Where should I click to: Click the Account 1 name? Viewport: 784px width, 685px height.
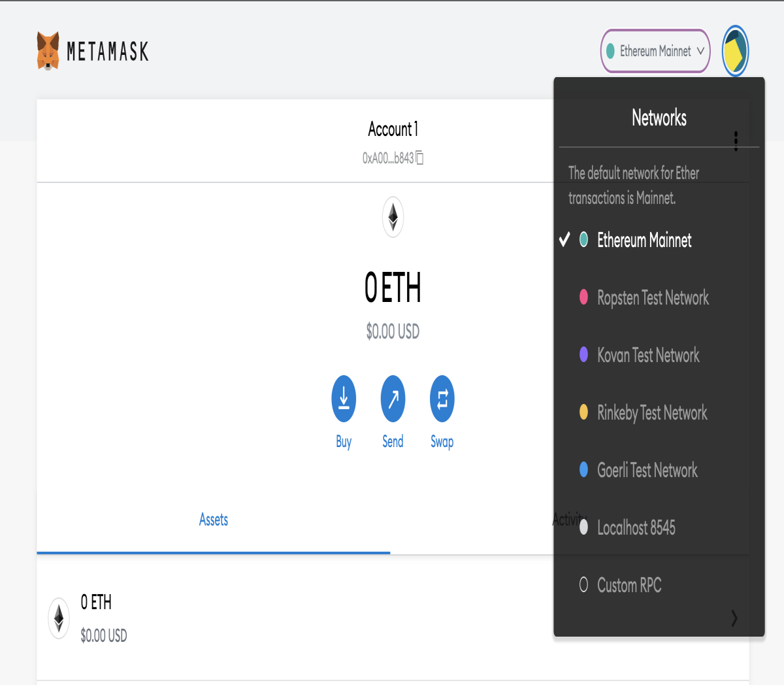(x=393, y=129)
